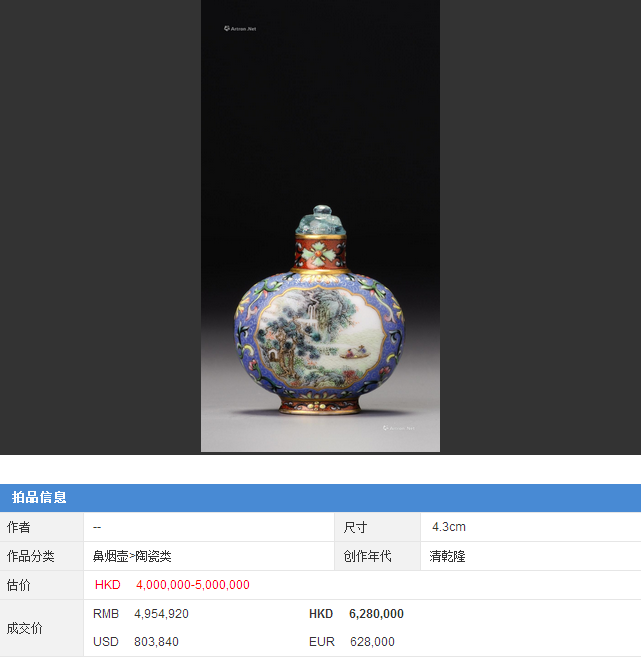The image size is (641, 657).
Task: Click the 尺寸 label cell
Action: (x=377, y=527)
